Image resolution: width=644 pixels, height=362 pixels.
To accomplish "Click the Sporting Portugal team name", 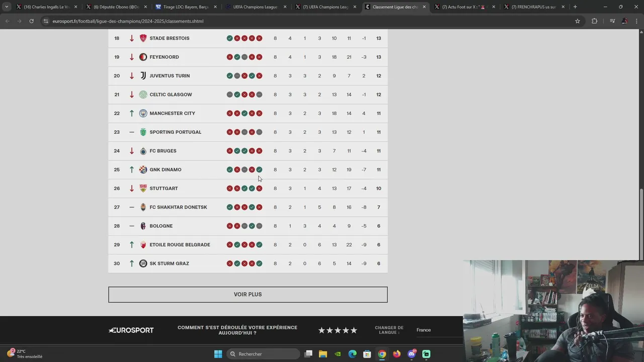I will coord(175,132).
